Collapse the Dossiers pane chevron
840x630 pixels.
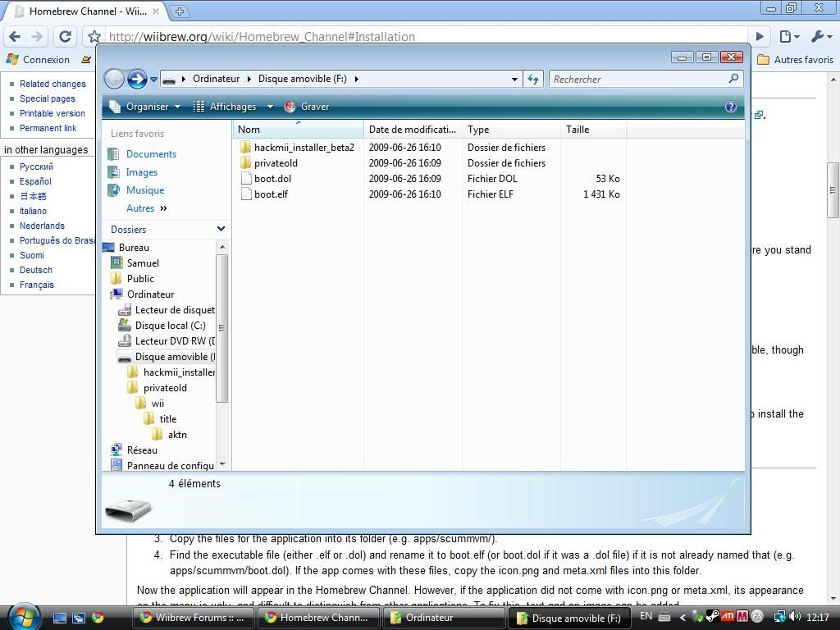(x=221, y=229)
